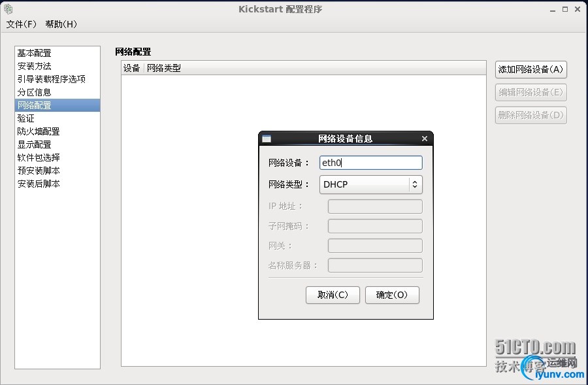Select 显示配置 in the sidebar
This screenshot has height=385, width=588.
[57, 144]
